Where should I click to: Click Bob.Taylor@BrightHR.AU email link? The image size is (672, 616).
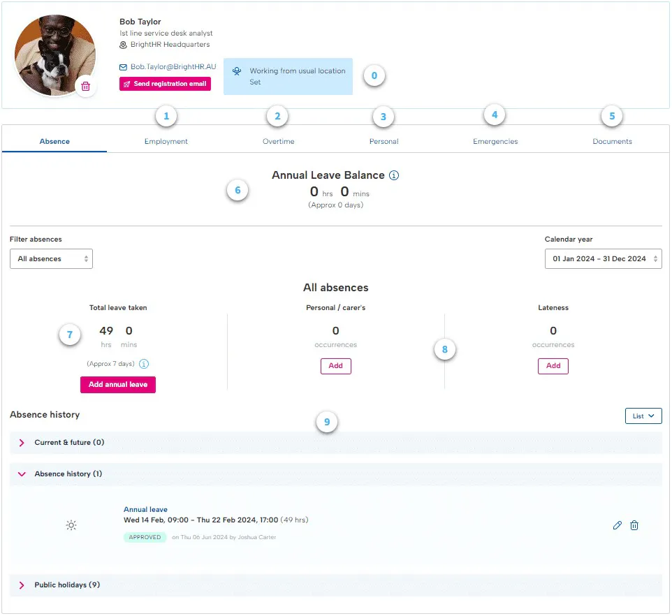(173, 67)
